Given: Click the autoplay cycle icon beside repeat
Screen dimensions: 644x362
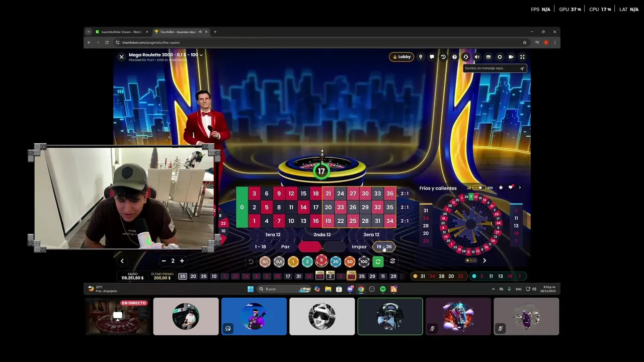Looking at the screenshot, I should (x=392, y=261).
